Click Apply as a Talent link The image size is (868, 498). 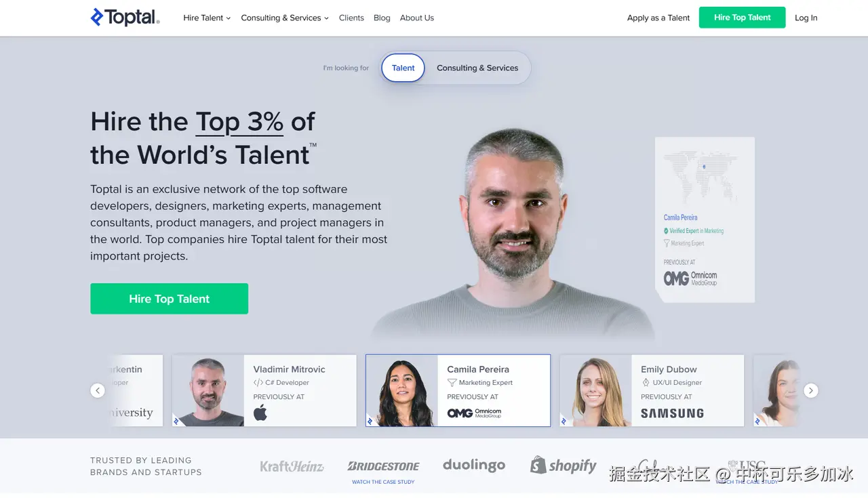tap(658, 18)
